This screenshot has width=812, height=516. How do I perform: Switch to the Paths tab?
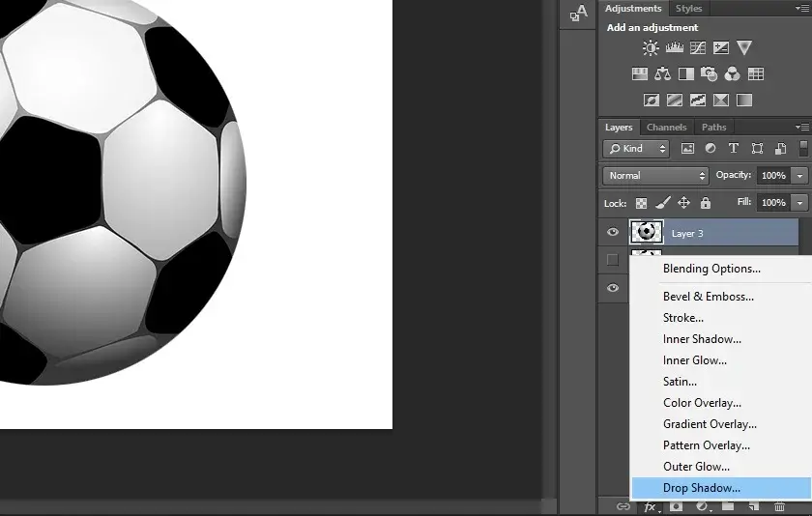713,128
